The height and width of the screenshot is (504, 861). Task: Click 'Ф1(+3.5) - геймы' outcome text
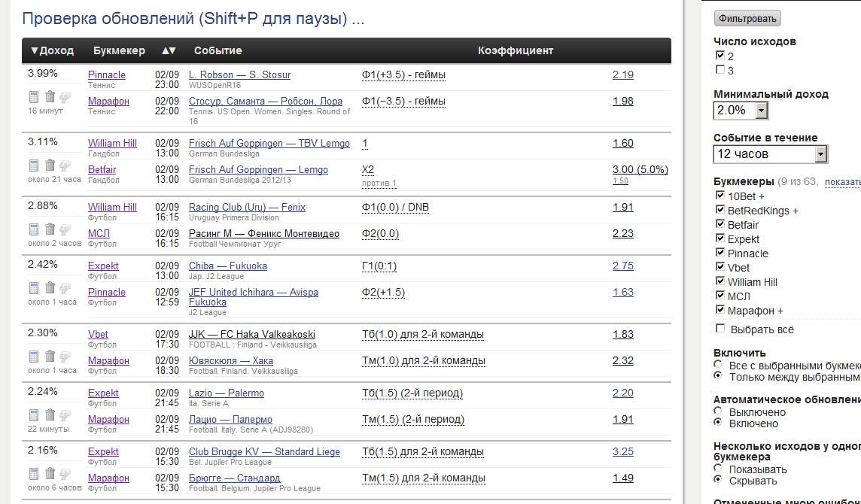(x=403, y=74)
